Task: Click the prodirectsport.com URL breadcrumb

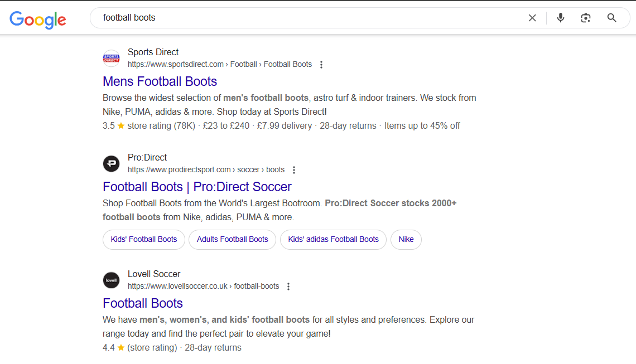Action: [206, 170]
